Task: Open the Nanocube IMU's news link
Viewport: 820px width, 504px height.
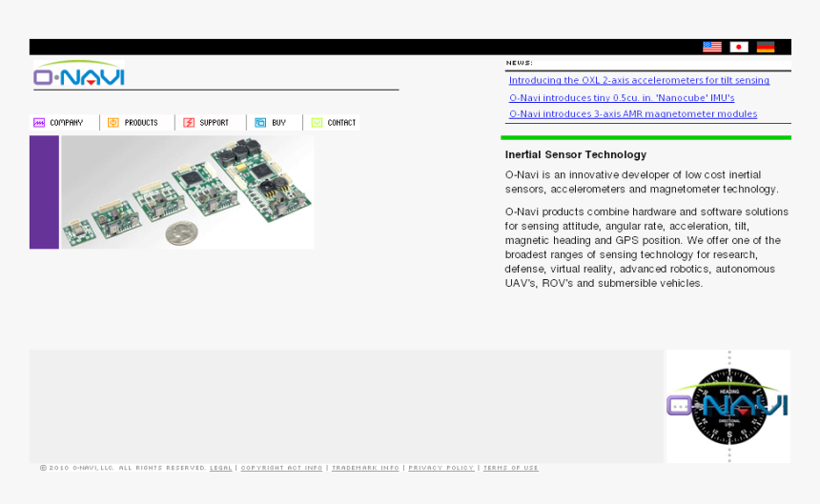Action: (622, 98)
